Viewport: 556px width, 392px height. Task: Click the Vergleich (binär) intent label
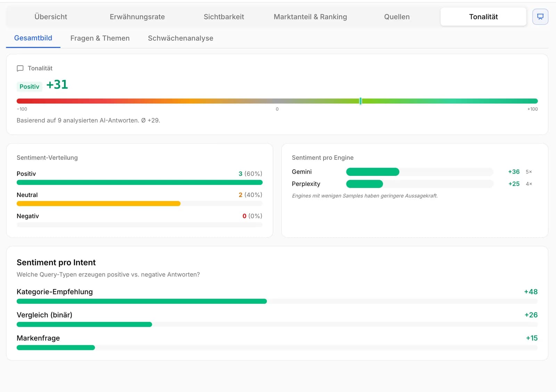tap(44, 315)
